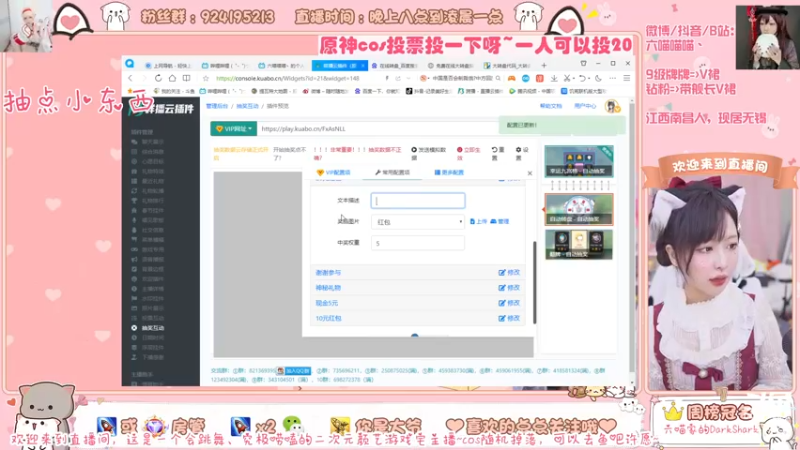The image size is (800, 450).
Task: Reload the page with the refresh icon
Action: [158, 79]
